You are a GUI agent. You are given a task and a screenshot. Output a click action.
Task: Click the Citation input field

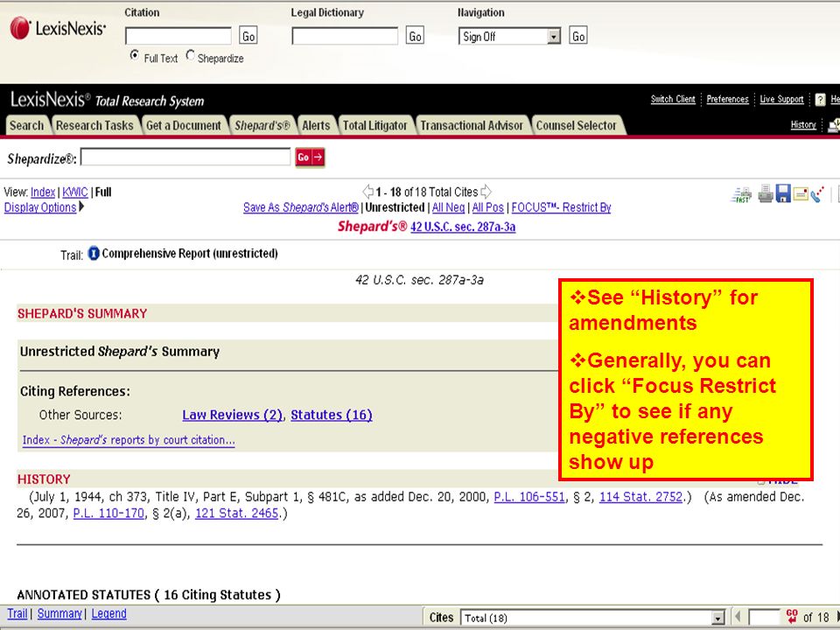click(x=178, y=36)
